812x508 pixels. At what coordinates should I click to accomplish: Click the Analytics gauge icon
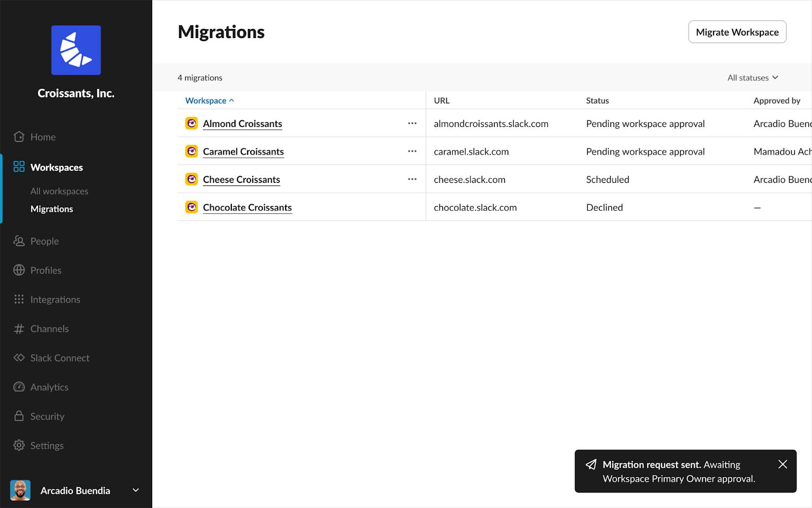(19, 387)
